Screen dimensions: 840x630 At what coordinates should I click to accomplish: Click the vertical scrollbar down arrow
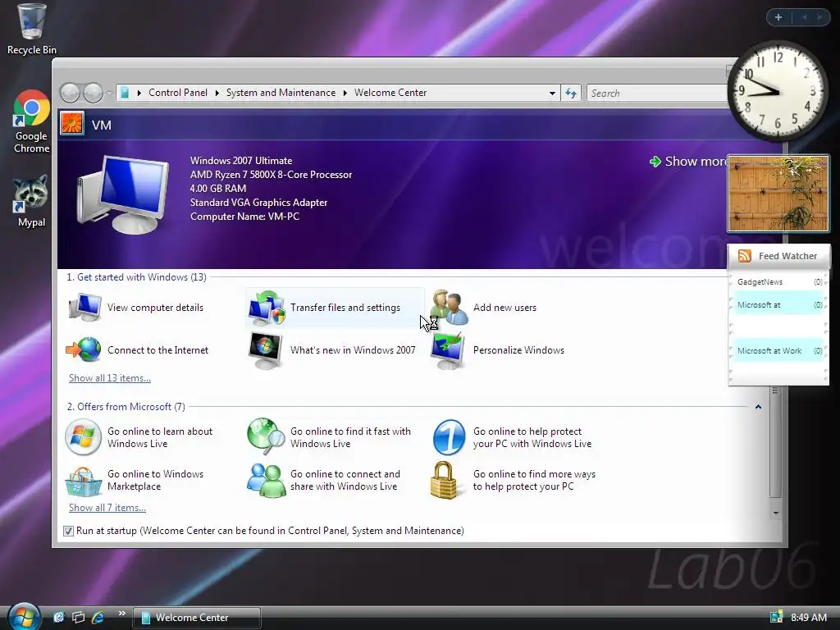776,514
